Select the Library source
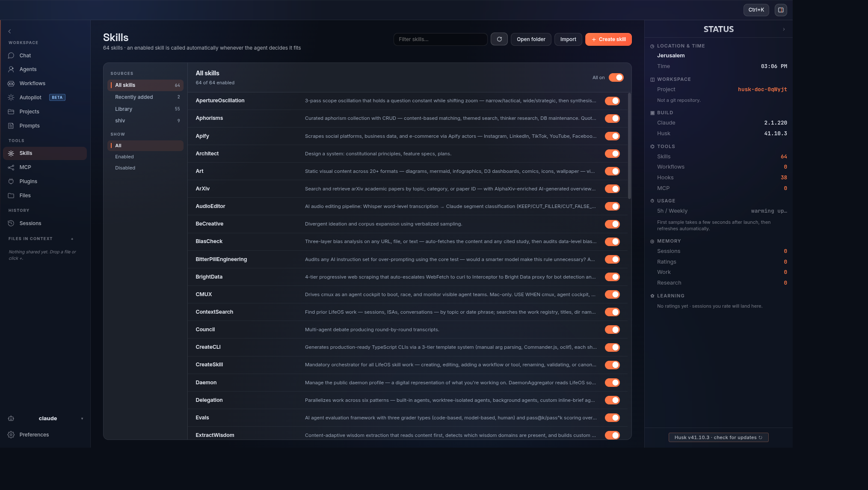This screenshot has width=868, height=490. pos(145,109)
